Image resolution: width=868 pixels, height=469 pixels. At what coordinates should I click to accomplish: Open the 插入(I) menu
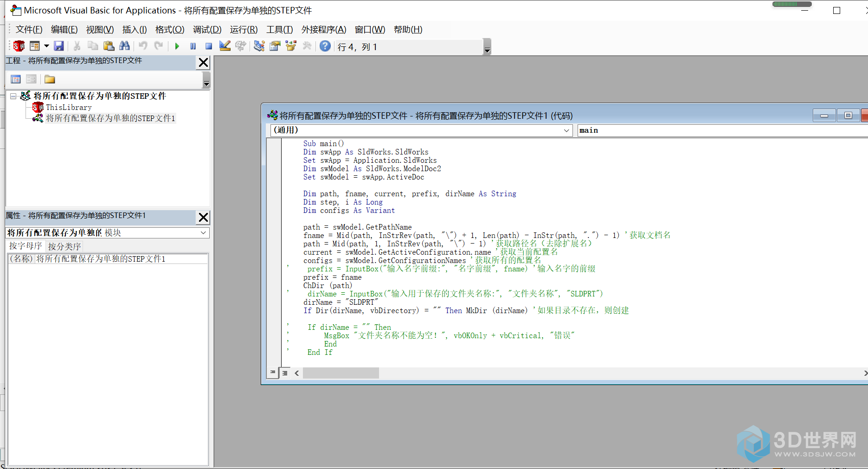pos(135,30)
